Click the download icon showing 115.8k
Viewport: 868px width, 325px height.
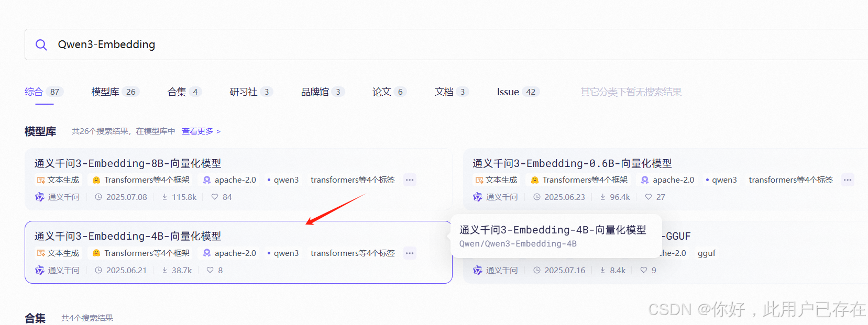coord(164,197)
